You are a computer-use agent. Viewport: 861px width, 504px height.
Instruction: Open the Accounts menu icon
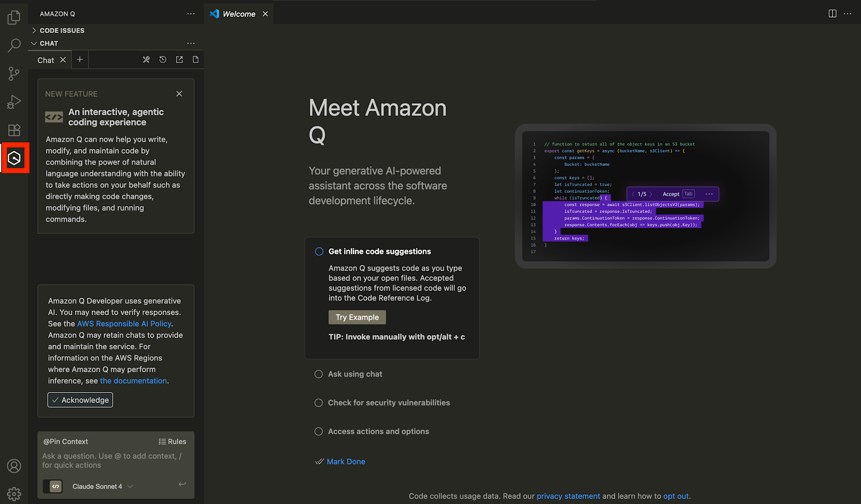pos(14,466)
